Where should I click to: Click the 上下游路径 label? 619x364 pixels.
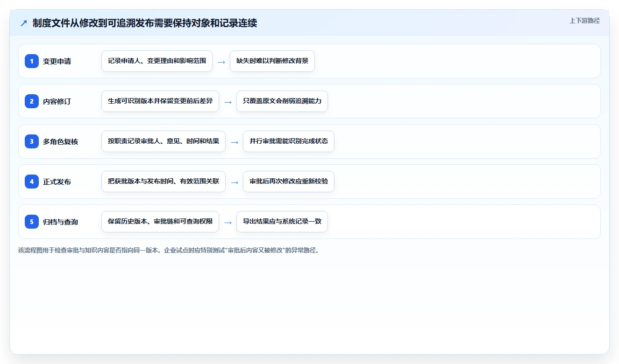click(x=584, y=21)
